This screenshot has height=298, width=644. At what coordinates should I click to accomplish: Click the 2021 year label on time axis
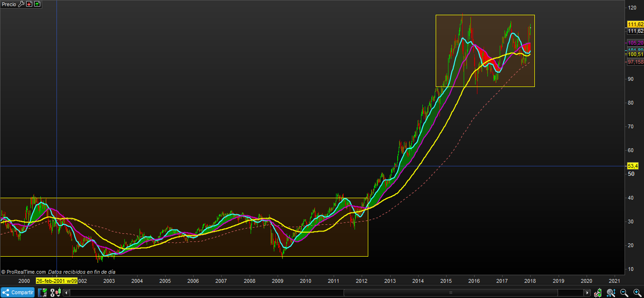(x=615, y=280)
